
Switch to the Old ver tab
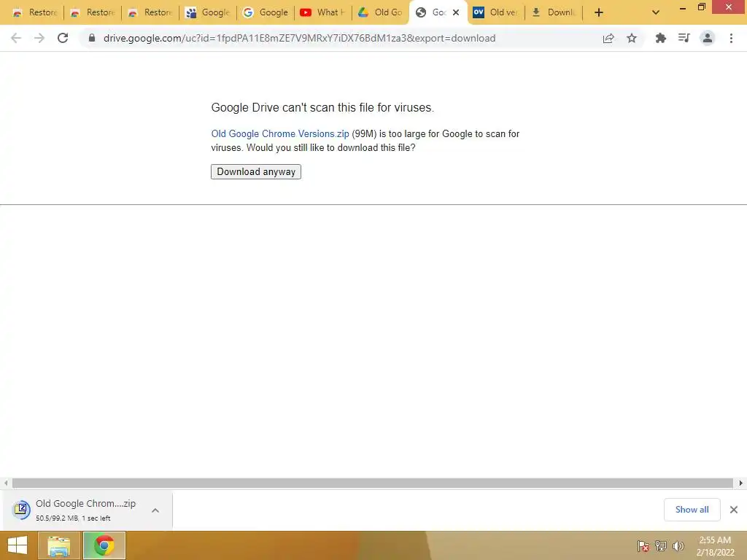click(x=496, y=12)
